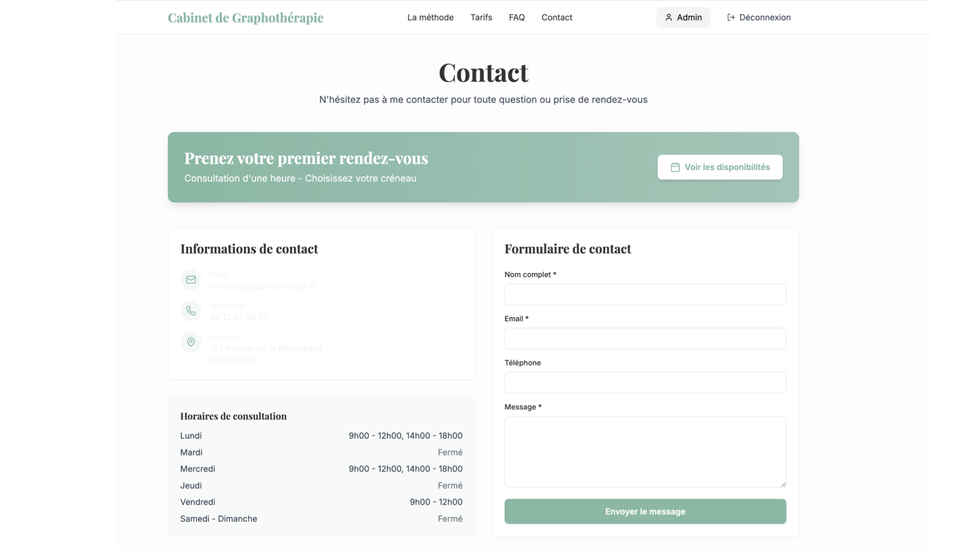This screenshot has width=980, height=551.
Task: Click the phone handset icon
Action: click(191, 311)
